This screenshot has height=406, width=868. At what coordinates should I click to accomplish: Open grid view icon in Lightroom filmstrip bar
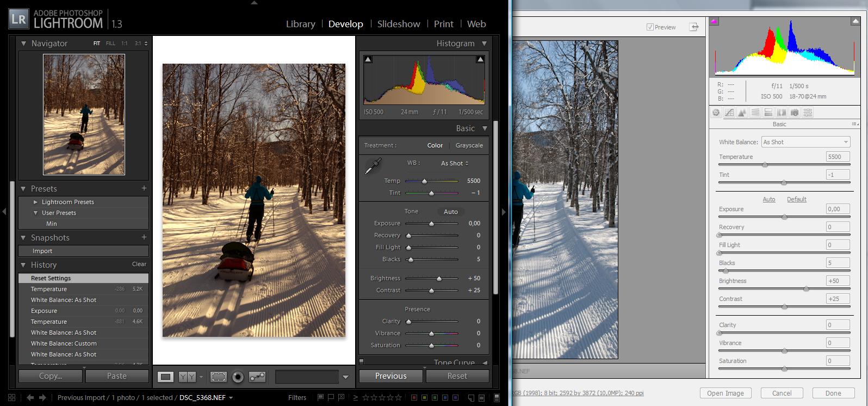tap(12, 398)
